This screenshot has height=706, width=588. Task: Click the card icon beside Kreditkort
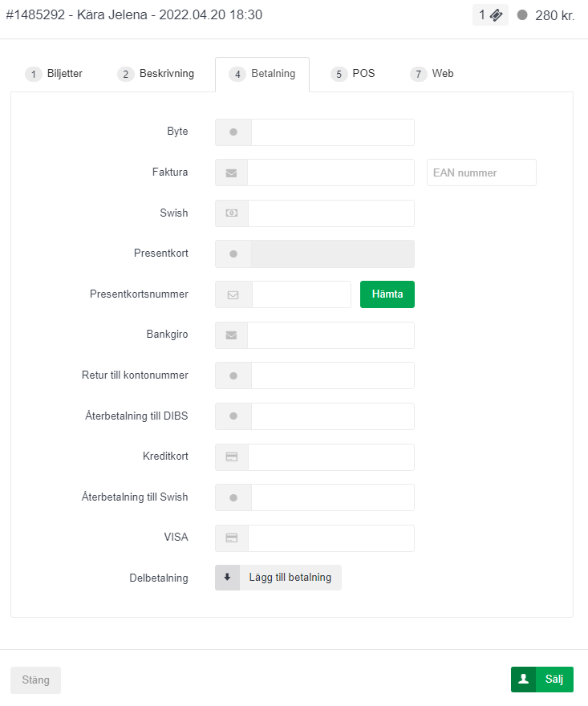(231, 457)
